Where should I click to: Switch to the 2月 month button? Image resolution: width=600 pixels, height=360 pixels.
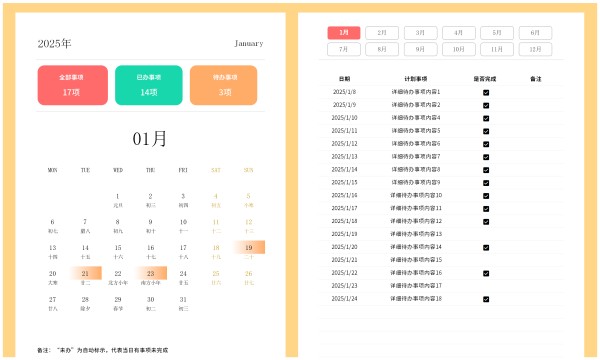pos(382,33)
